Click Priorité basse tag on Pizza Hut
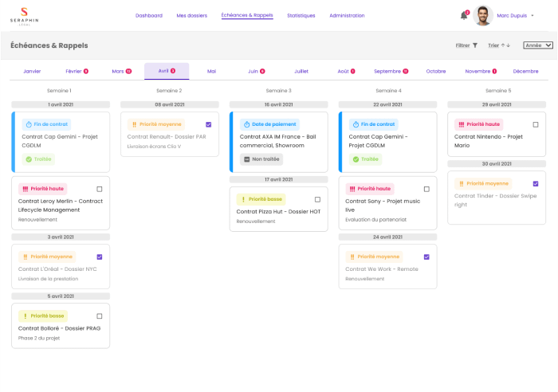 click(x=261, y=199)
